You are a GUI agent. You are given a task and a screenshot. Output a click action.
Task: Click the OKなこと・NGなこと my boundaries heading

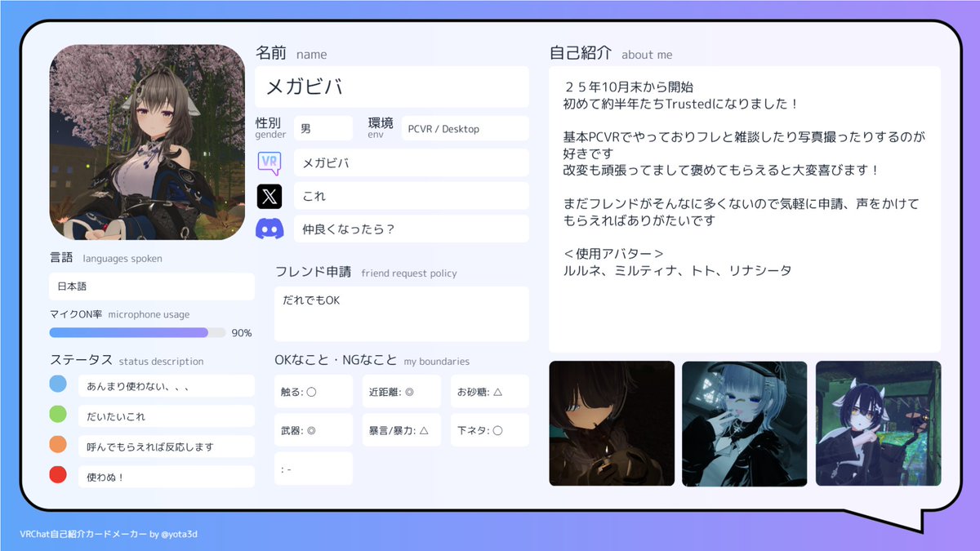[x=372, y=360]
